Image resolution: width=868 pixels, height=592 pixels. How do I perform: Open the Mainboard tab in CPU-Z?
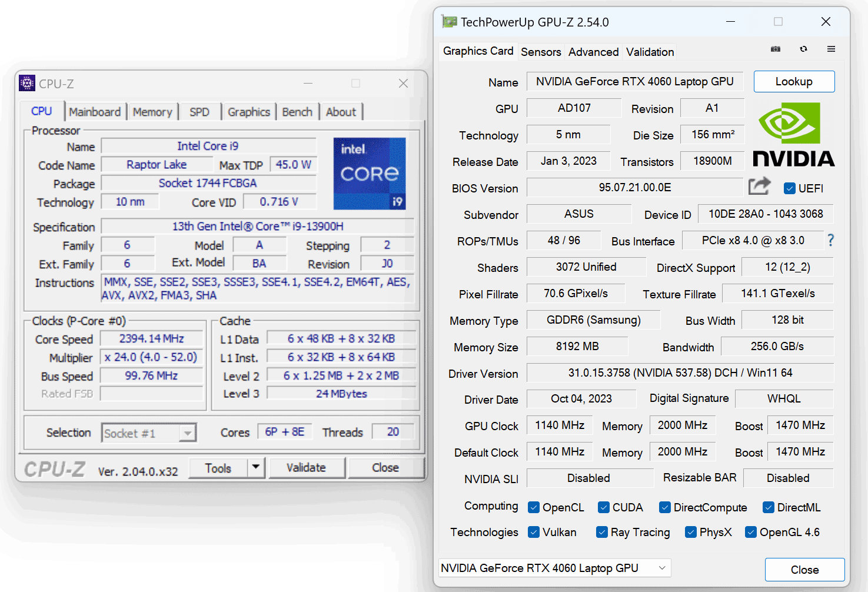click(x=95, y=112)
